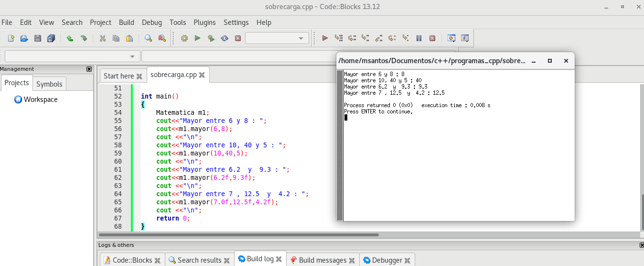644x266 pixels.
Task: Start debugging with the red play icon
Action: click(325, 38)
